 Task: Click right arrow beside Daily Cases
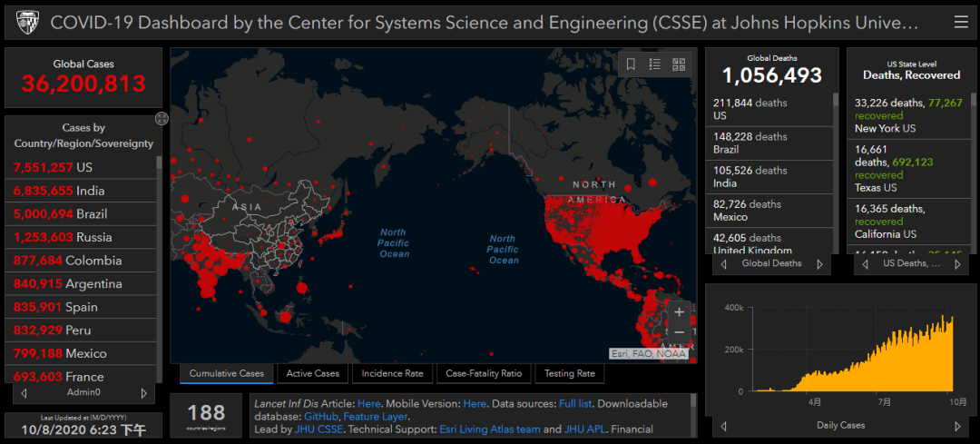tap(957, 426)
